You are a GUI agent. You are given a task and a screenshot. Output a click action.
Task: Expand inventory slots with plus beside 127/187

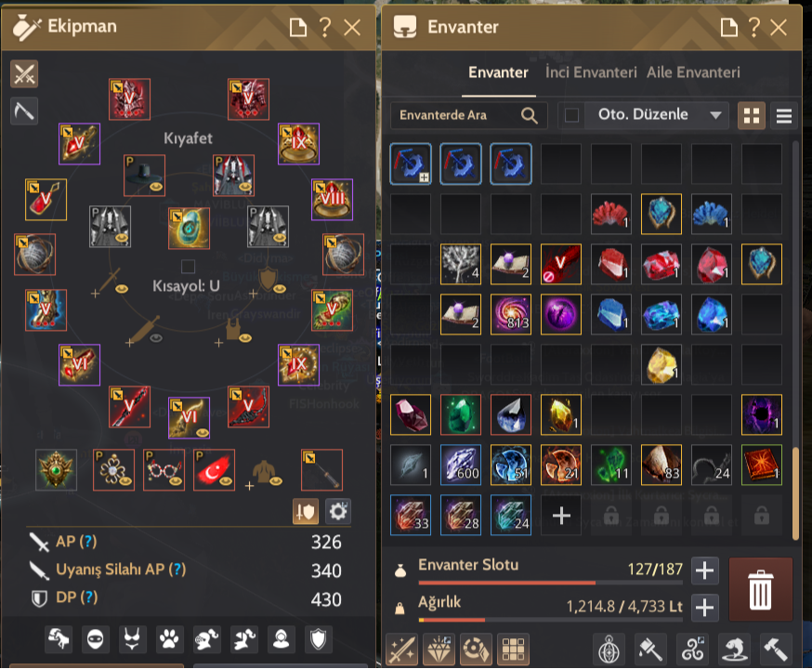[705, 571]
